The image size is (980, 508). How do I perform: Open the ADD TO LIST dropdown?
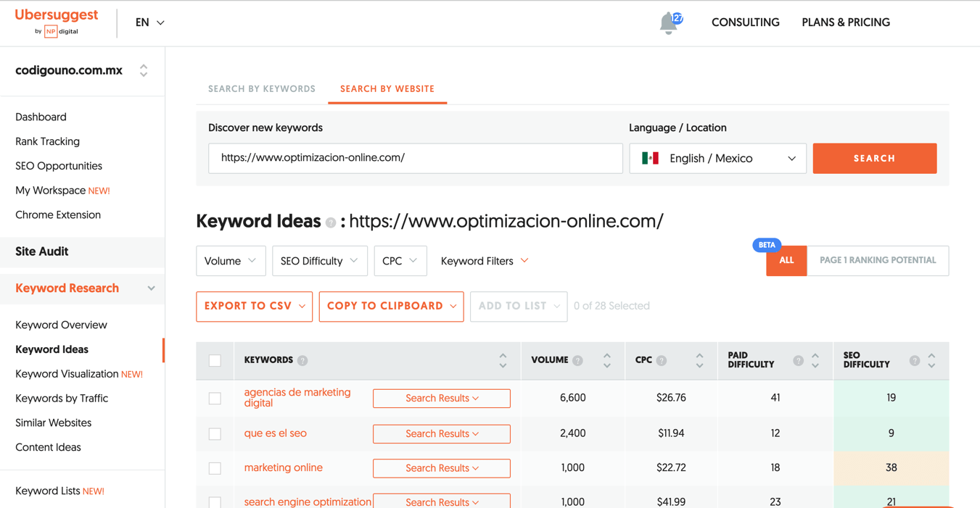[x=519, y=306]
